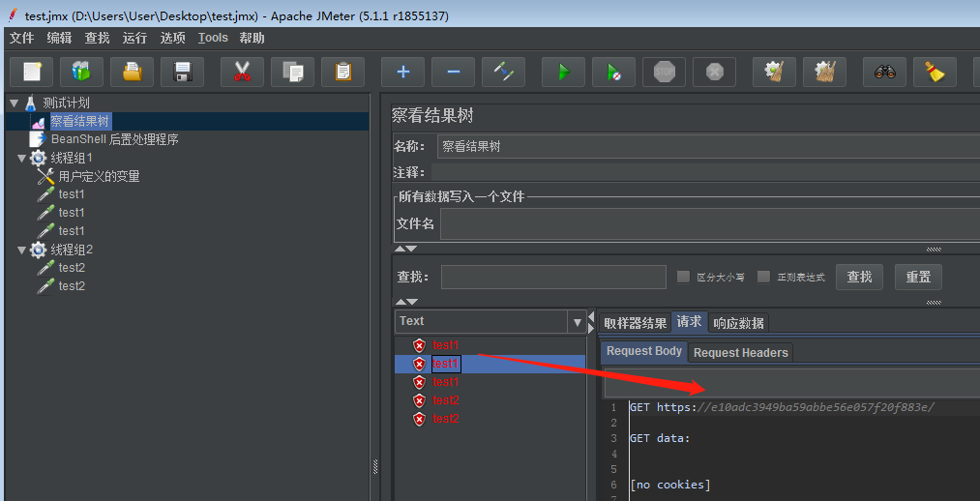Open the 帮助 menu
980x501 pixels.
pos(252,38)
